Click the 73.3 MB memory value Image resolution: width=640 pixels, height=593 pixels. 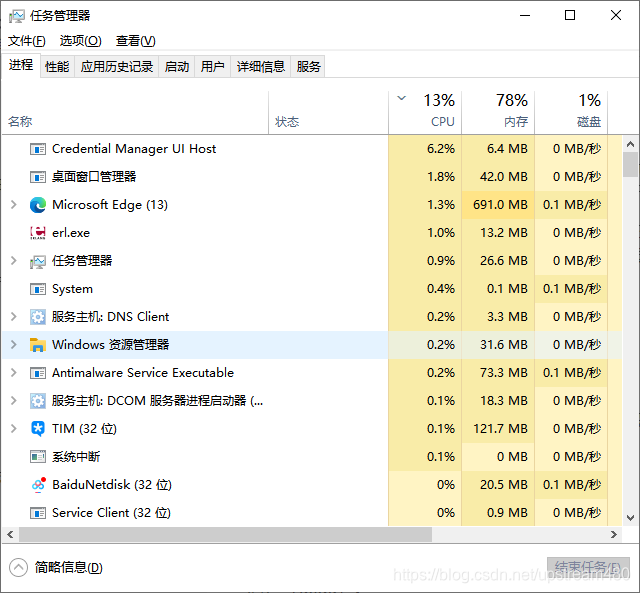pyautogui.click(x=504, y=373)
